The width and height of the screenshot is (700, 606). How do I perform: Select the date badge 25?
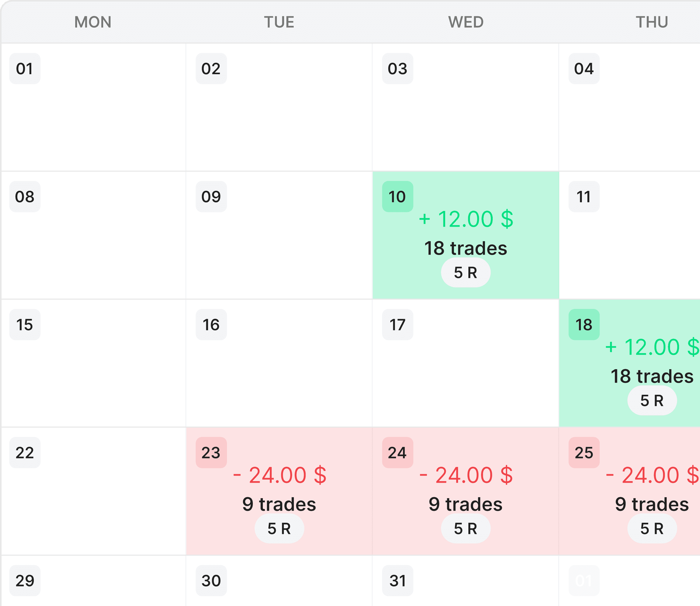tap(584, 452)
